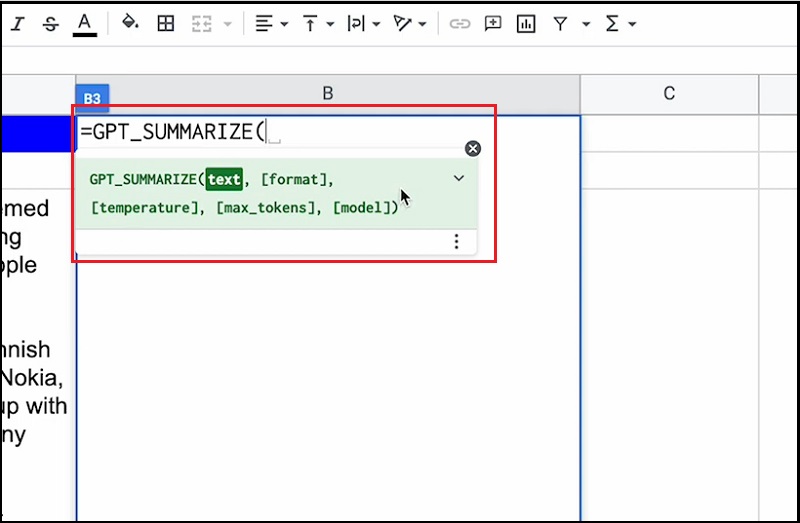The width and height of the screenshot is (800, 523).
Task: Click the filter funnel icon
Action: pyautogui.click(x=561, y=23)
